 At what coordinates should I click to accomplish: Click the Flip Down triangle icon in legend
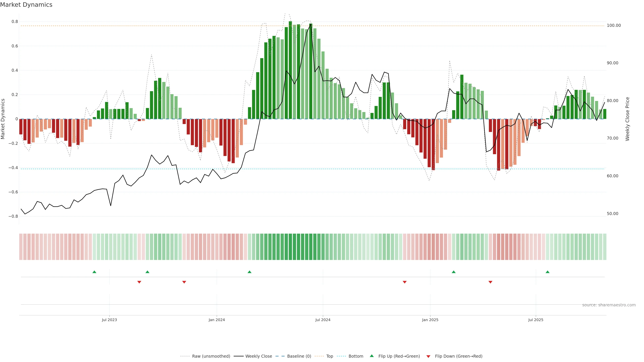(428, 356)
